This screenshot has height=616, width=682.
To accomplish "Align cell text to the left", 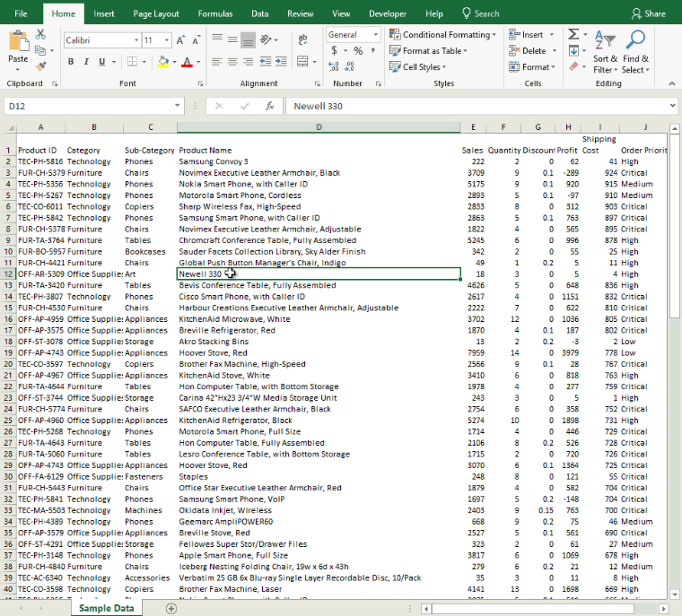I will click(217, 62).
